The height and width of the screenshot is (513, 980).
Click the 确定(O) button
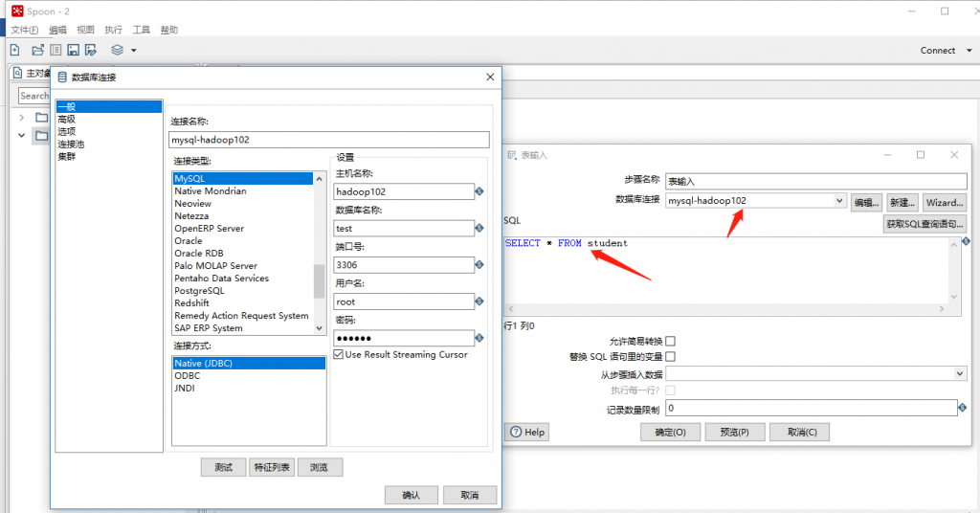(670, 432)
